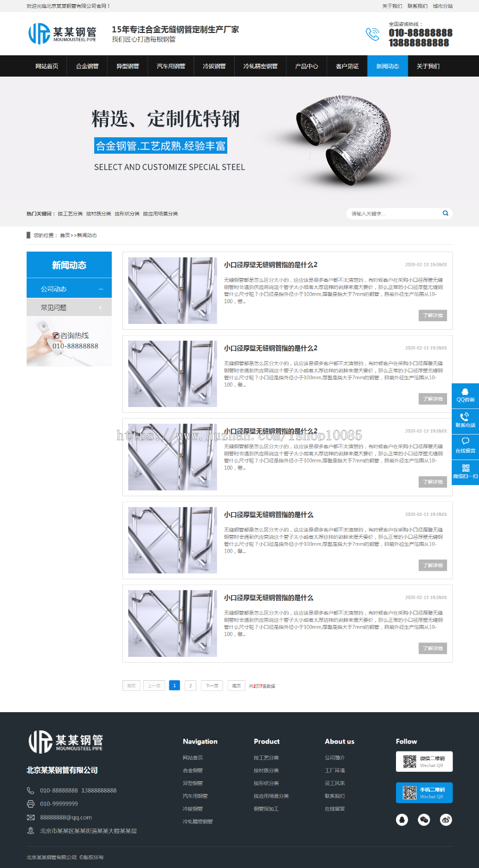Open 汽车用钢管 under footer Navigation
The width and height of the screenshot is (479, 868).
(x=195, y=796)
